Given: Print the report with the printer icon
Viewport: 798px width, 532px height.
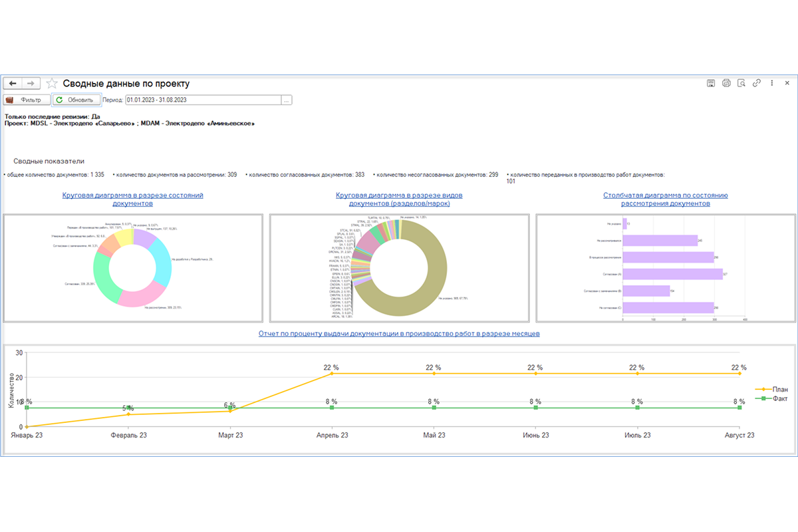Looking at the screenshot, I should click(x=726, y=83).
